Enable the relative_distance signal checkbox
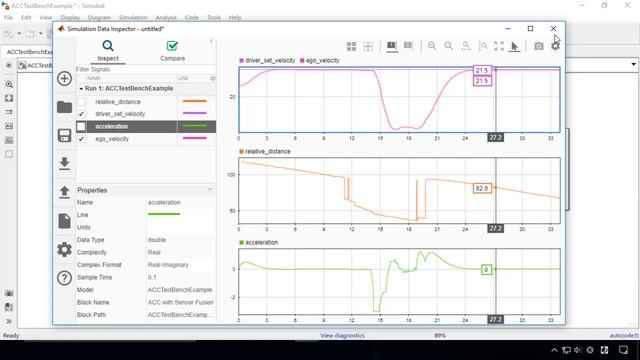640x360 pixels. point(81,102)
